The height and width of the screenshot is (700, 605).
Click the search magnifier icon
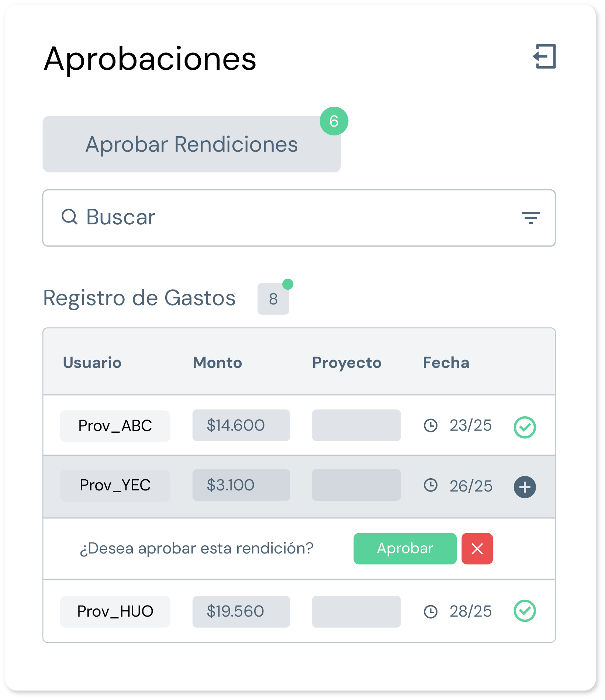(x=69, y=217)
